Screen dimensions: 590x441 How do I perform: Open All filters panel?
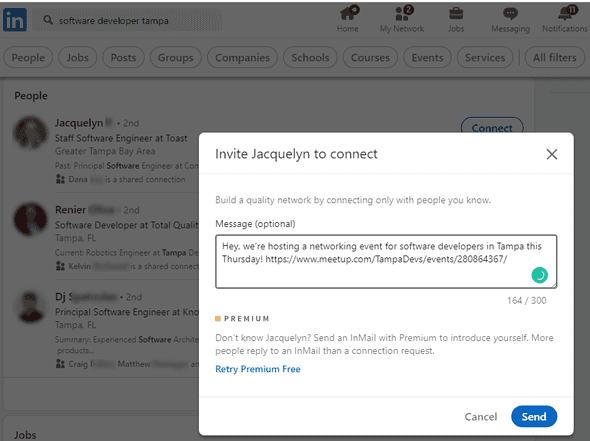coord(555,58)
